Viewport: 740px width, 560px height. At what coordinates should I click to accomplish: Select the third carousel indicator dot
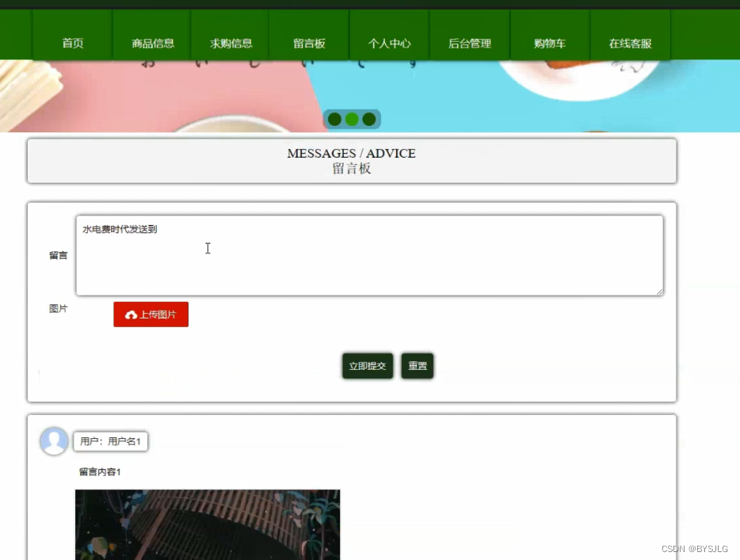(368, 119)
